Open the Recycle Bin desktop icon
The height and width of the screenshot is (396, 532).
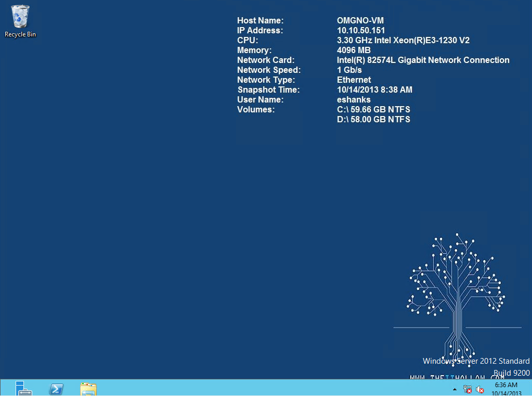[x=19, y=17]
